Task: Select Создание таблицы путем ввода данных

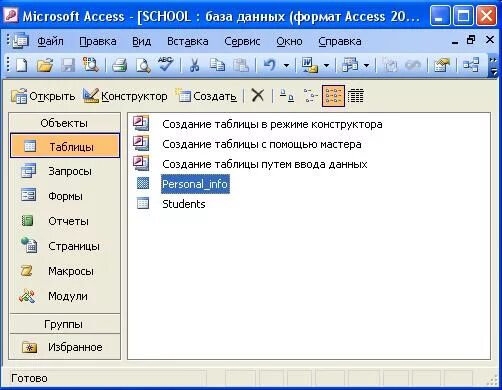Action: (265, 164)
